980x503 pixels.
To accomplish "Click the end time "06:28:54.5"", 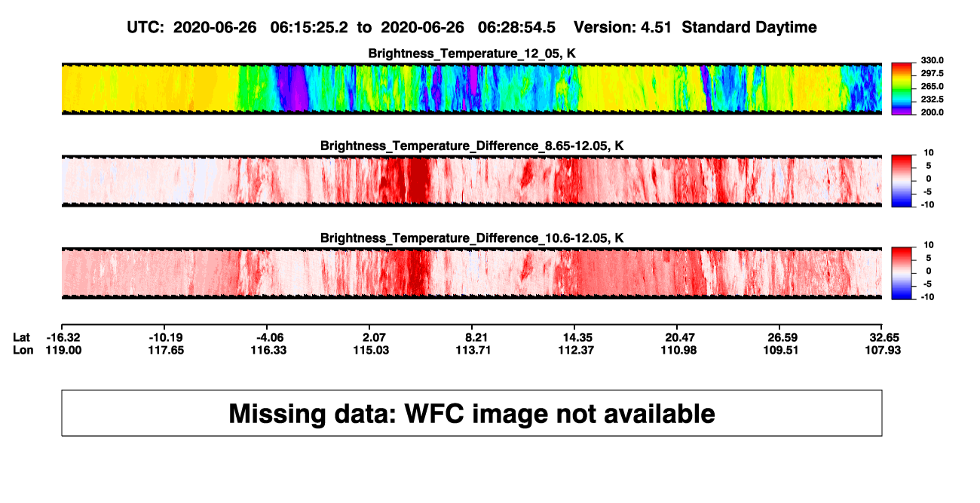I will (516, 28).
